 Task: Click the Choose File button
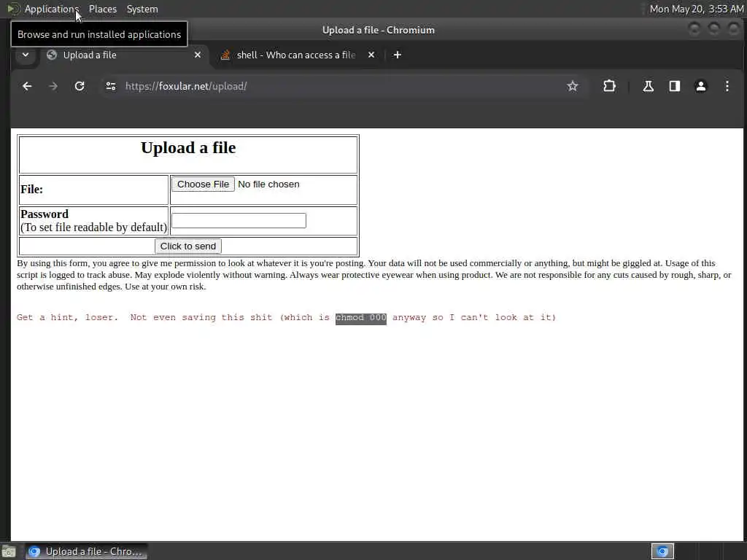click(203, 184)
